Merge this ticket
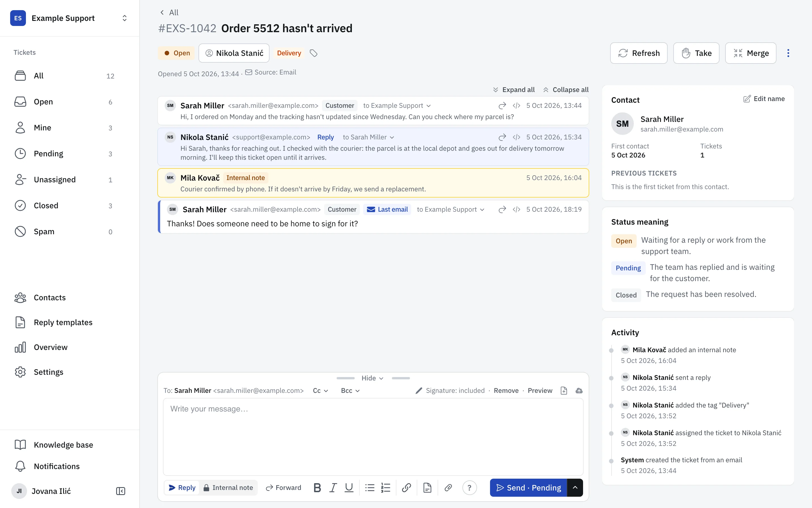812x508 pixels. tap(751, 53)
